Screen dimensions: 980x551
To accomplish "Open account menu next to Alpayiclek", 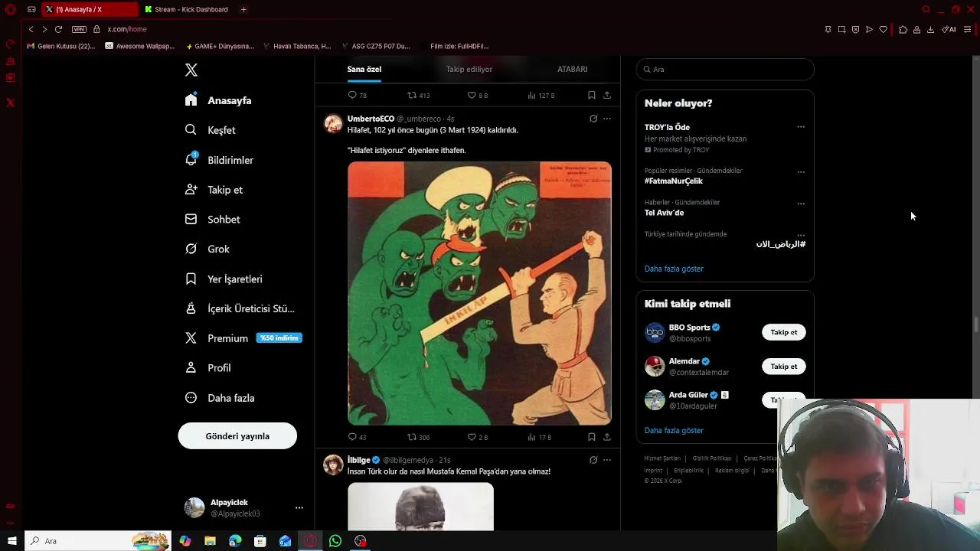I will tap(299, 507).
